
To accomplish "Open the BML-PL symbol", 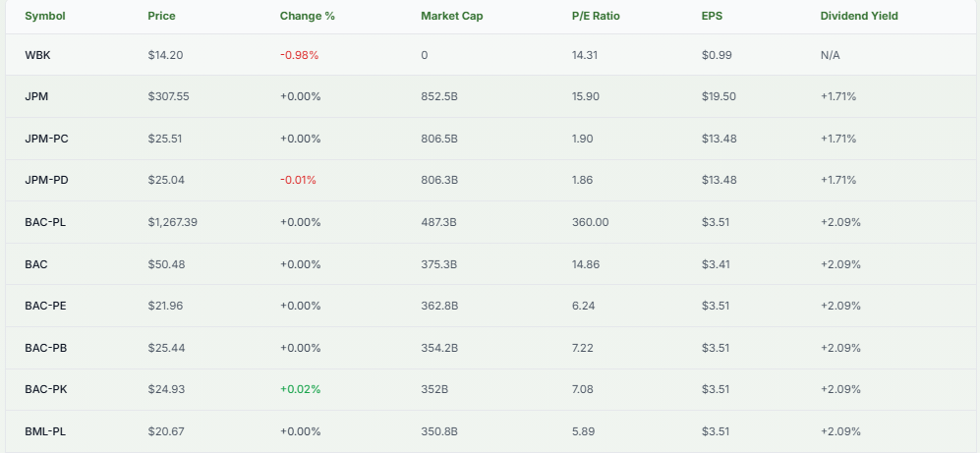I will (45, 431).
